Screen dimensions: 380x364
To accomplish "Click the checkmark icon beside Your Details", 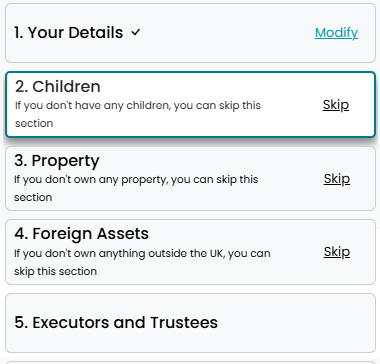I will [136, 33].
